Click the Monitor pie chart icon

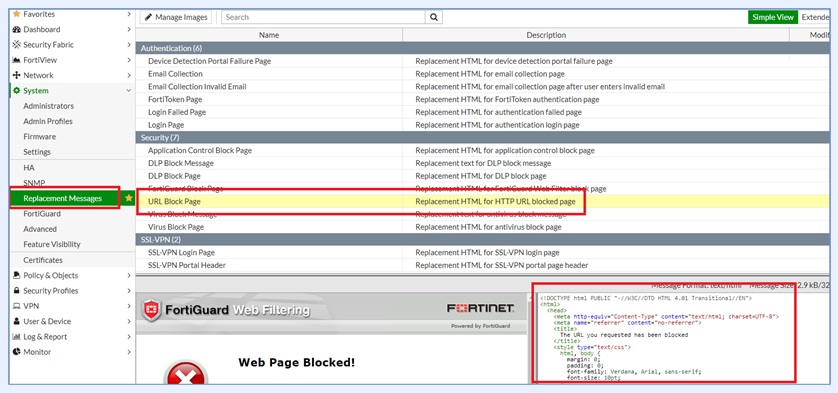coord(16,352)
